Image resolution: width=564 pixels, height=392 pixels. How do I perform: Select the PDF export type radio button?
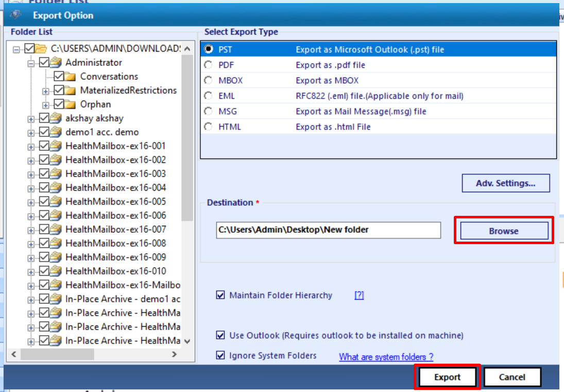(209, 65)
